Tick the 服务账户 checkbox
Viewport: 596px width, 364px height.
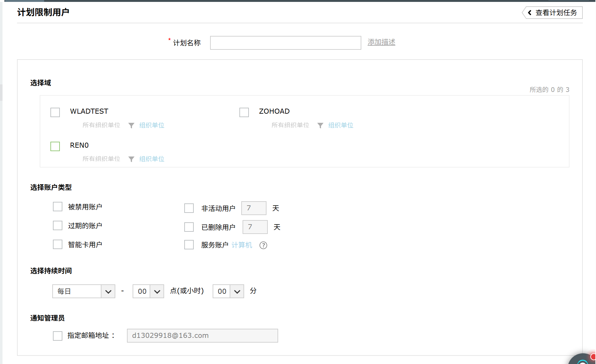point(189,245)
